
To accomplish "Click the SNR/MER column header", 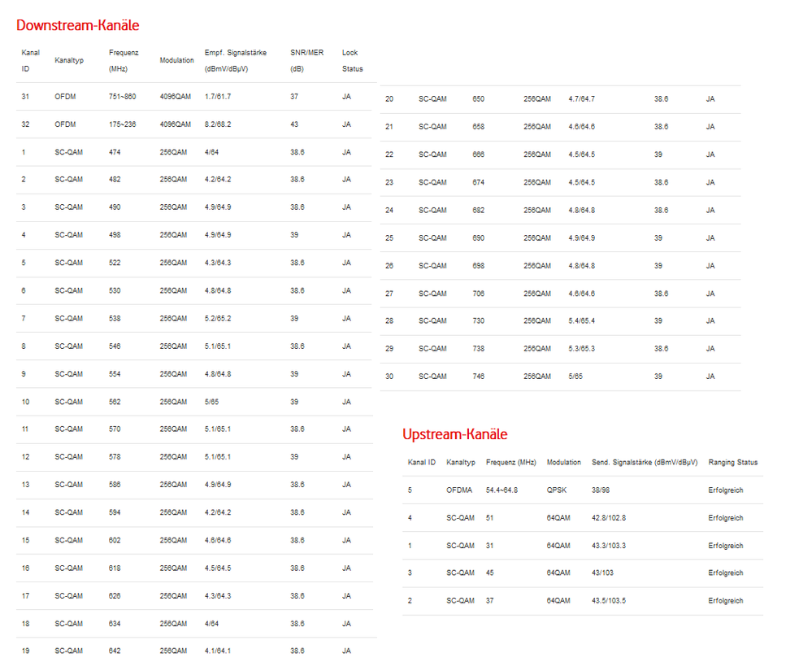I will point(306,61).
